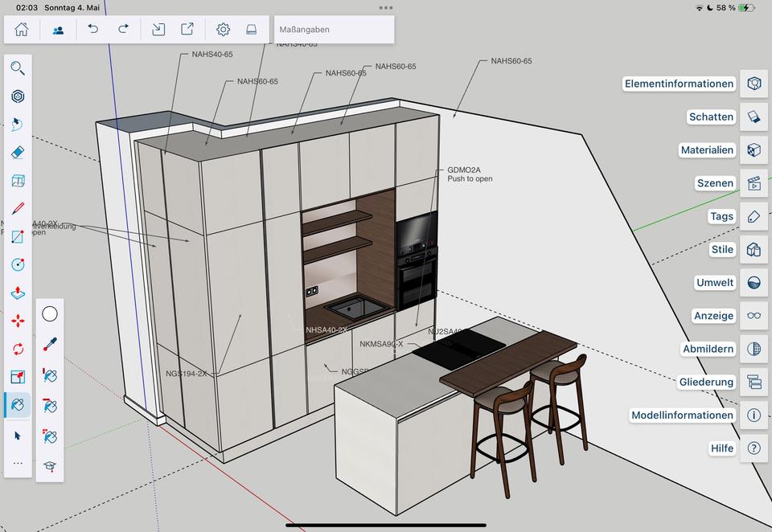The image size is (772, 532).
Task: Tap the Maßangaben measurements field
Action: coord(334,30)
